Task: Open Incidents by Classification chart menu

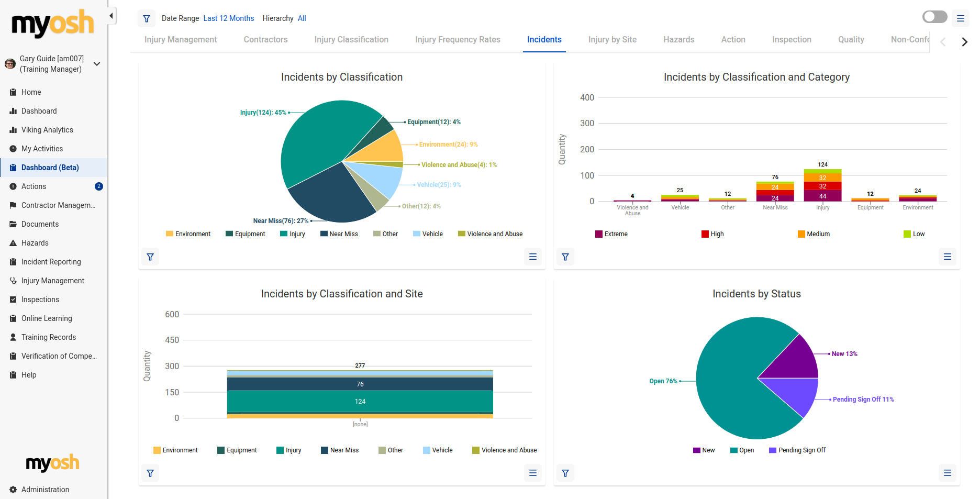Action: pos(533,257)
